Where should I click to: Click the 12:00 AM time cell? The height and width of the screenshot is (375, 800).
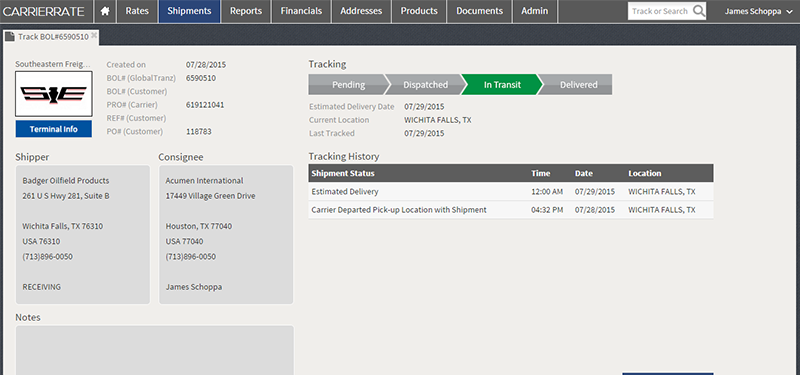point(547,192)
